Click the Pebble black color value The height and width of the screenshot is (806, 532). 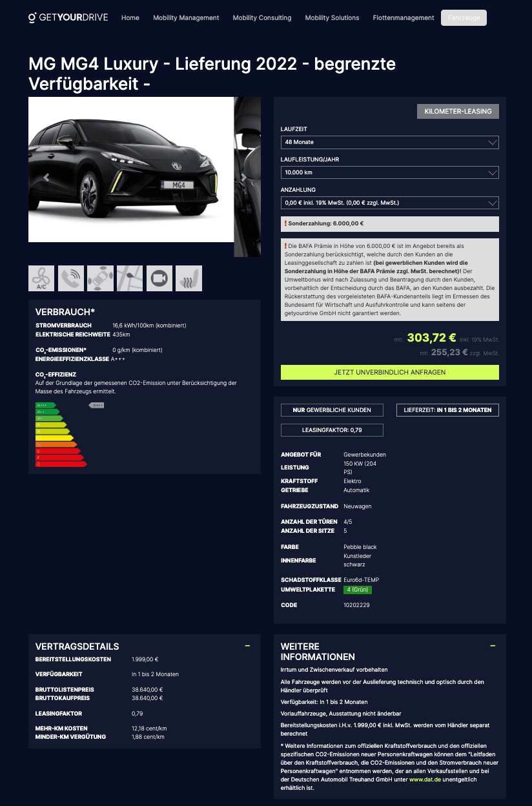pos(360,547)
